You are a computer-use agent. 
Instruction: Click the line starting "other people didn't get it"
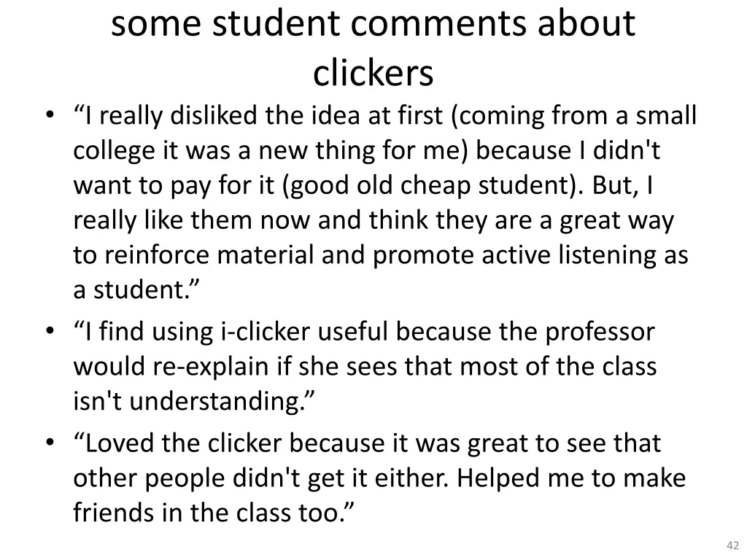coord(379,478)
